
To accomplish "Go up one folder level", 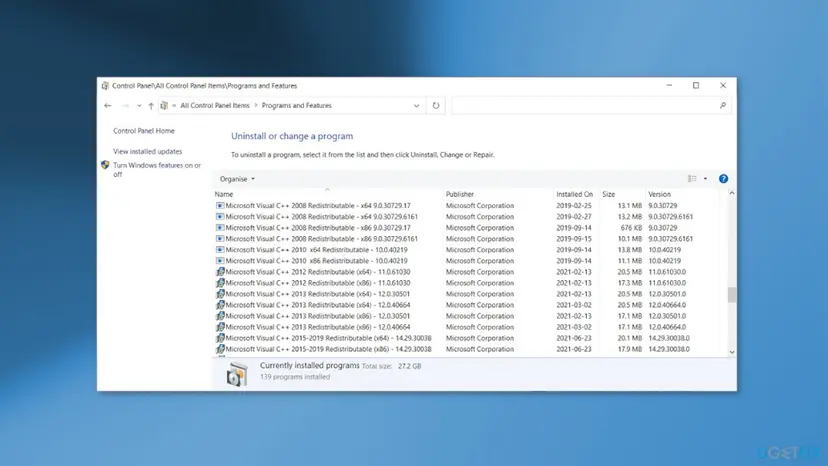I will pos(151,106).
